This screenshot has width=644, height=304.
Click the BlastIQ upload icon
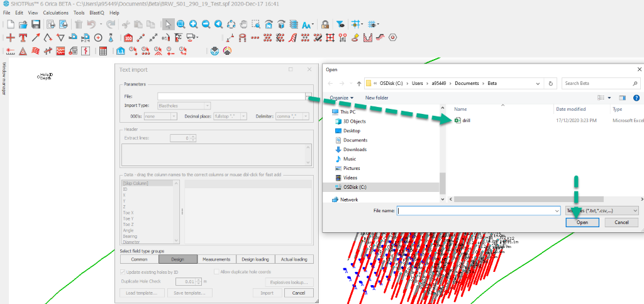point(227,51)
